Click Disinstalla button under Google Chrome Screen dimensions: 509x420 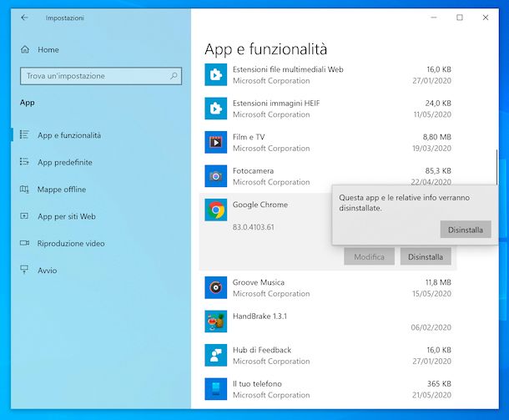click(x=426, y=256)
